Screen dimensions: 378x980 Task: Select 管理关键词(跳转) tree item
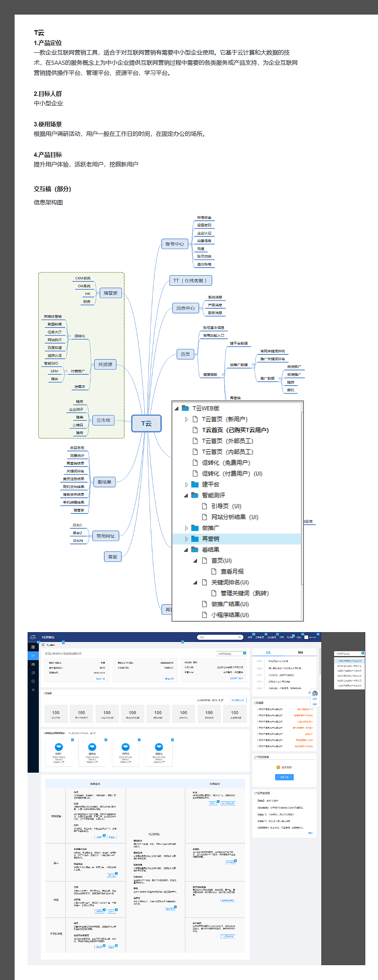point(245,593)
